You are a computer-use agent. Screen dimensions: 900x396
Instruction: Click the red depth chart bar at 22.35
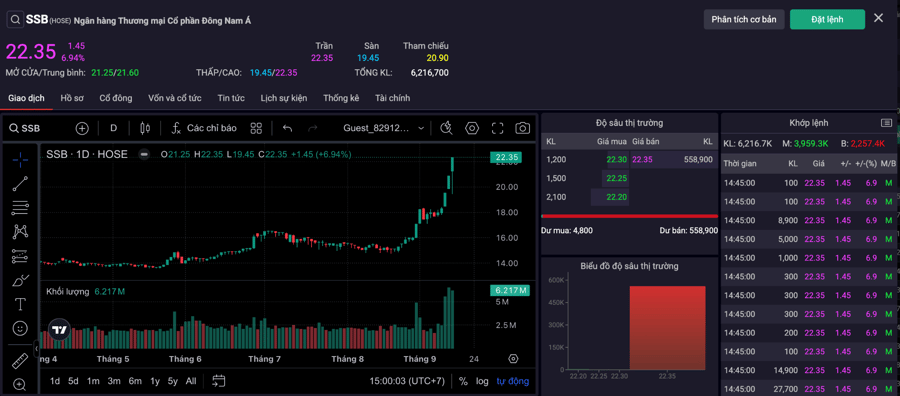coord(667,327)
